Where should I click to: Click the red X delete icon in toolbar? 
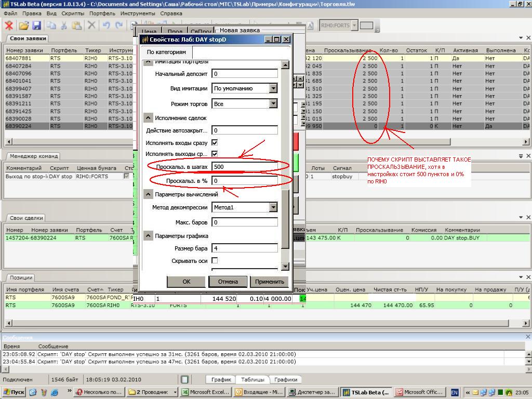[x=9, y=25]
